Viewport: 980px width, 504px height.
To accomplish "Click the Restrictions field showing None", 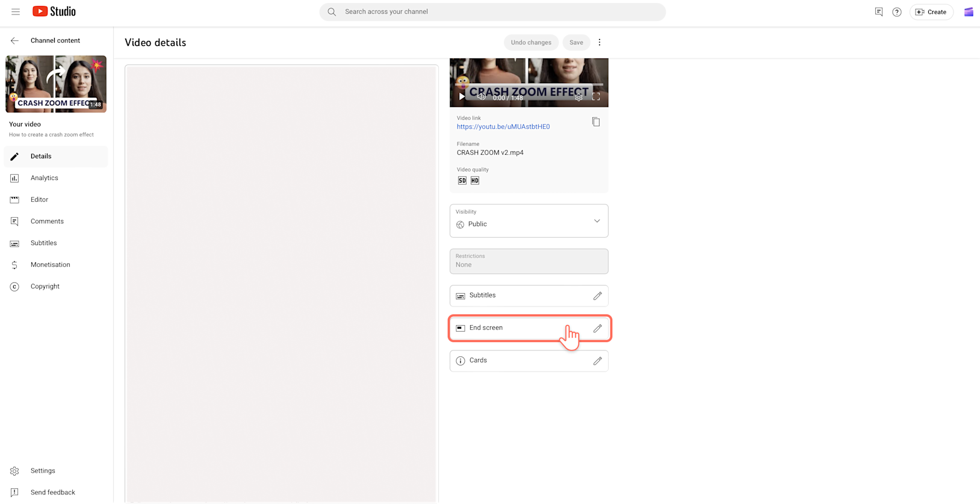I will point(529,261).
